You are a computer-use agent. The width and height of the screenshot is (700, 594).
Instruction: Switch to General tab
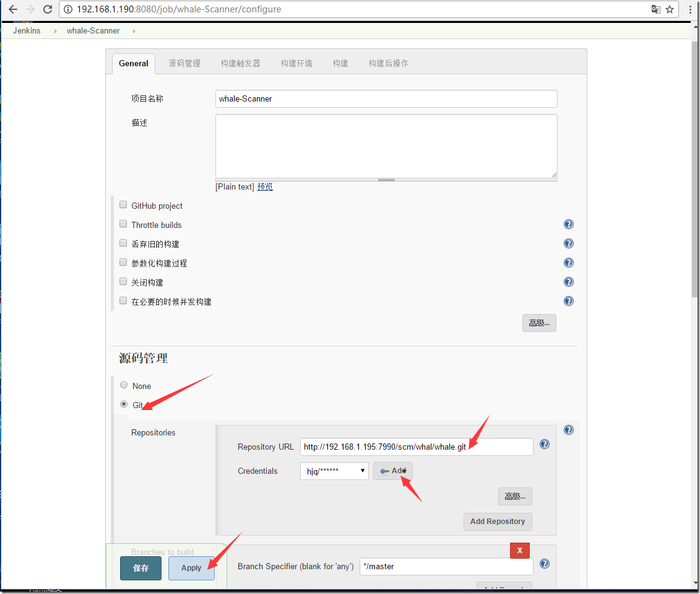click(134, 63)
